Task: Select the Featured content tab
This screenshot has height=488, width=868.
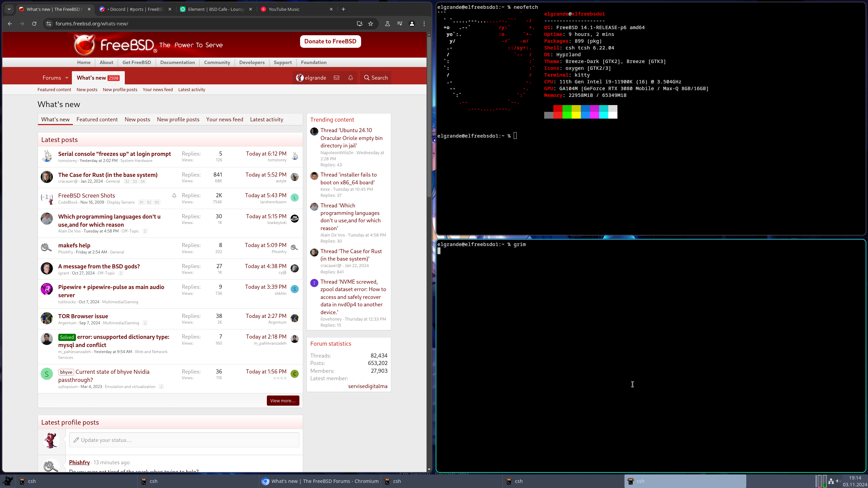Action: (97, 120)
